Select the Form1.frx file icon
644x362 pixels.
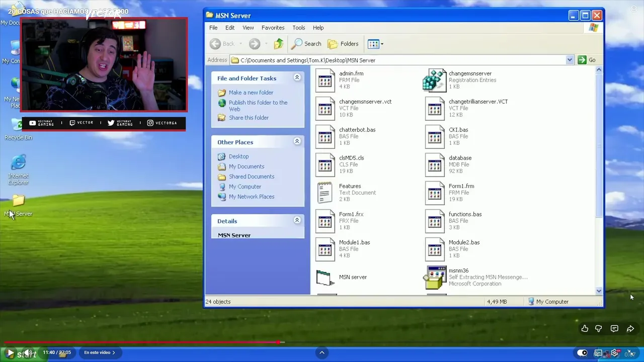click(325, 221)
